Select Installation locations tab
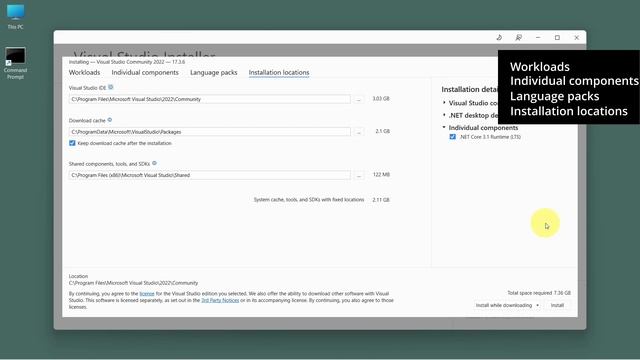This screenshot has height=360, width=640. click(279, 72)
